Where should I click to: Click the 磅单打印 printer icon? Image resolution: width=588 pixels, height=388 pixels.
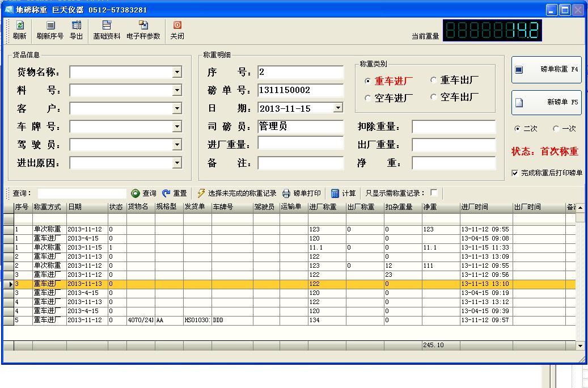[x=286, y=193]
